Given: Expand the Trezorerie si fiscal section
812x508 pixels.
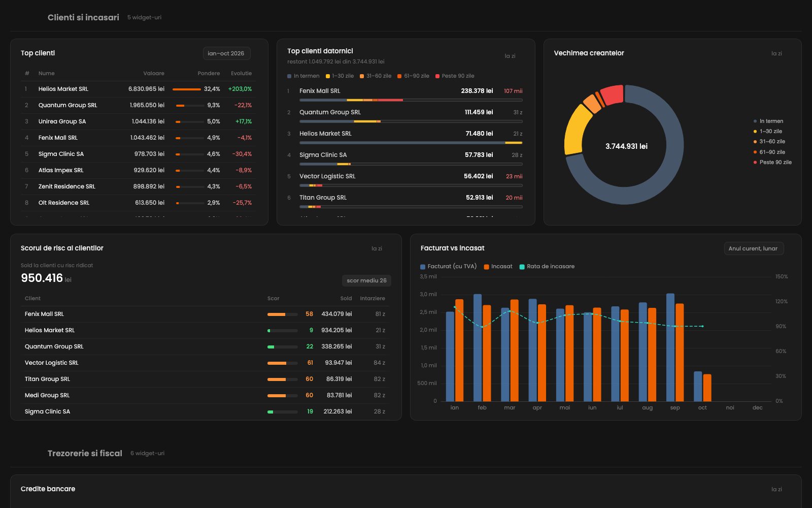Looking at the screenshot, I should click(85, 453).
